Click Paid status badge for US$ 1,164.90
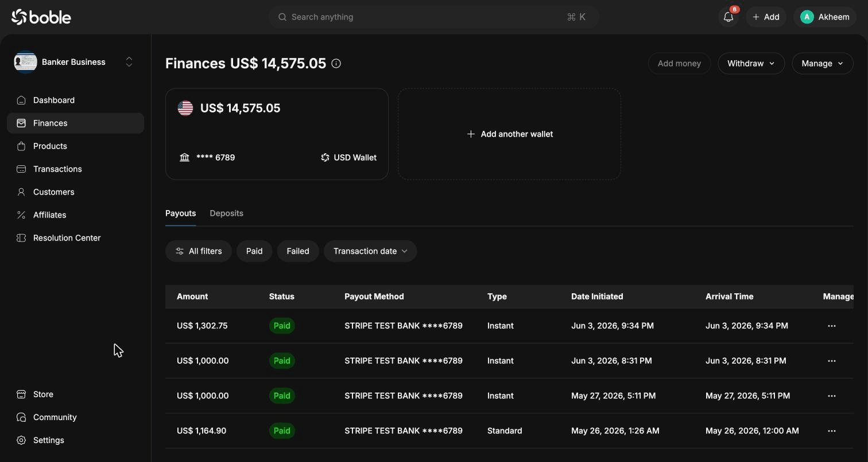 point(282,431)
